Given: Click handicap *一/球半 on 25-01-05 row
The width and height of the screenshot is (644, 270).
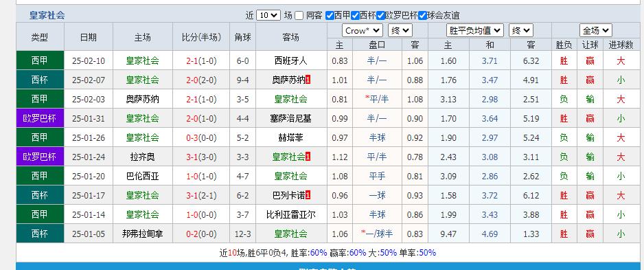Looking at the screenshot, I should click(x=377, y=234).
